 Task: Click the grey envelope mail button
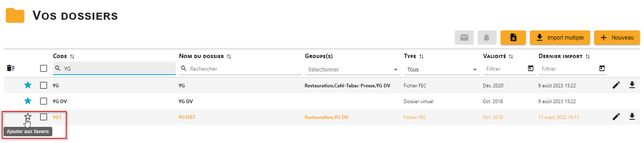tap(464, 38)
